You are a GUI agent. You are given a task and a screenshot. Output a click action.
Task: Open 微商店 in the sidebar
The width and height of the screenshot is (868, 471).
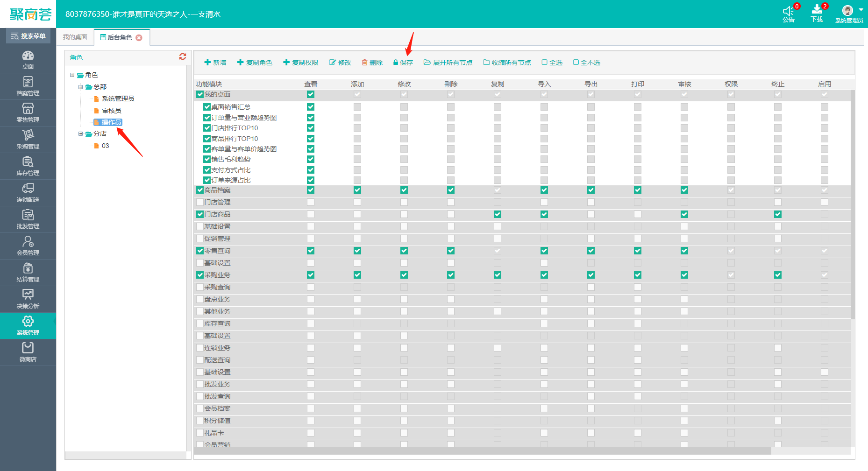point(28,352)
